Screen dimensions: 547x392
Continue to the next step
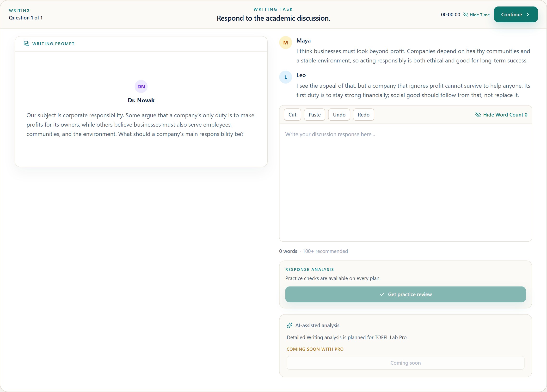coord(516,14)
